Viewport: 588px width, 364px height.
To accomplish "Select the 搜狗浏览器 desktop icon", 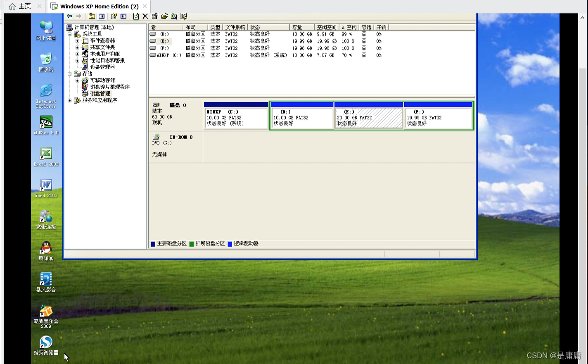I will pos(46,345).
